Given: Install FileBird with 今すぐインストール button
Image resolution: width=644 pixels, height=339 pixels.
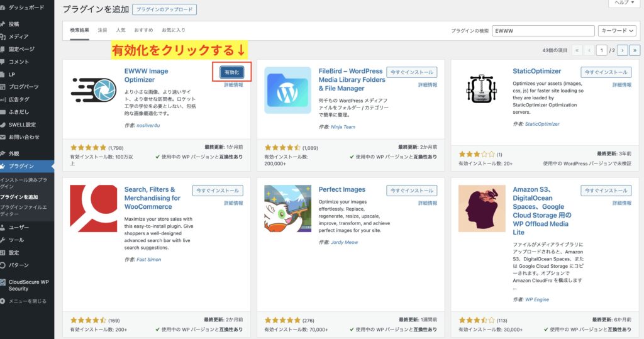Looking at the screenshot, I should pos(411,72).
